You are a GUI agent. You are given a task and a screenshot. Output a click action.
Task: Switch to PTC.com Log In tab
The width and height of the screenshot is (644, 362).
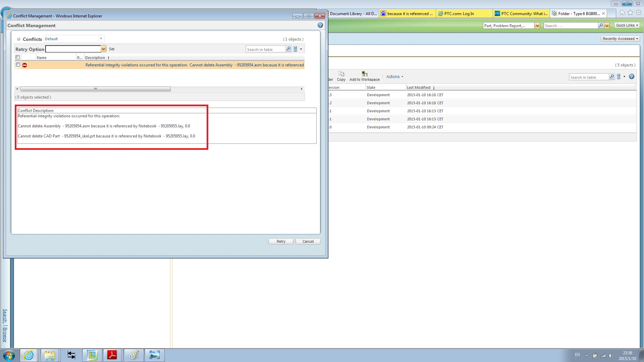[x=459, y=14]
